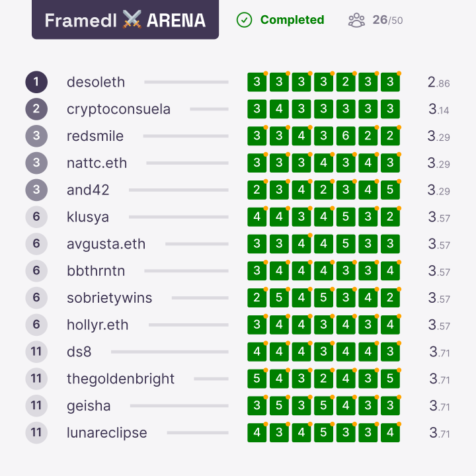Select rank 2 badge beside cryptoconsuela
This screenshot has width=476, height=476.
coord(36,109)
